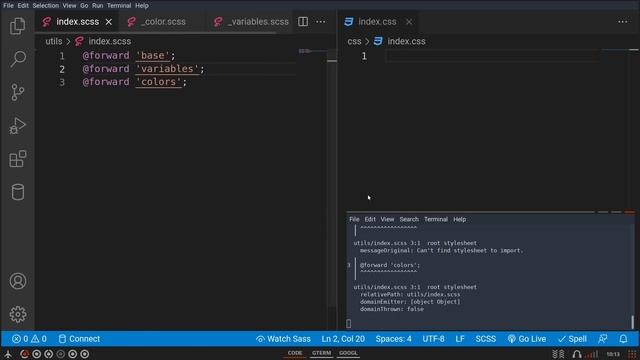
Task: Place cursor on the 'variables' forward line
Action: coord(143,69)
